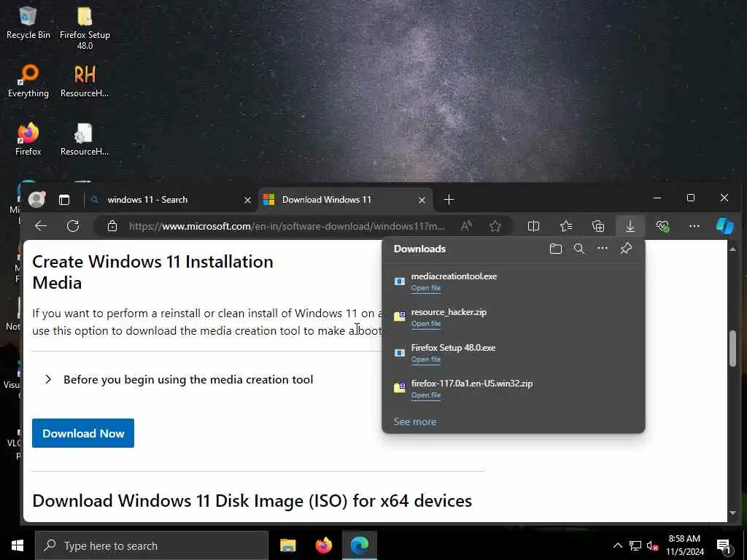This screenshot has height=560, width=747.
Task: Click the page vertical scrollbar thumb
Action: [732, 349]
